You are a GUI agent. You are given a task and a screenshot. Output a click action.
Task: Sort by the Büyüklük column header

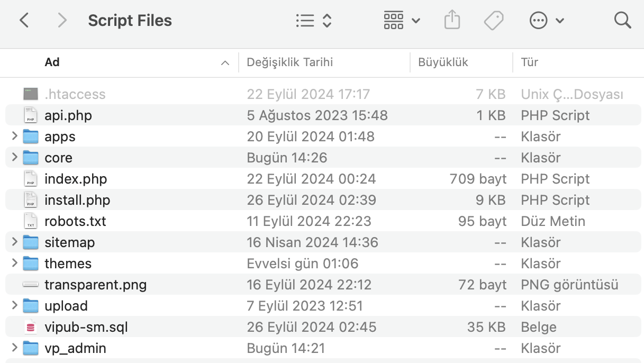click(x=443, y=62)
